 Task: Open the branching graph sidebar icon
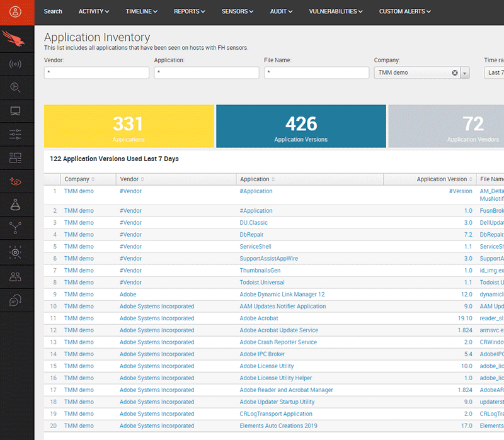pos(15,228)
